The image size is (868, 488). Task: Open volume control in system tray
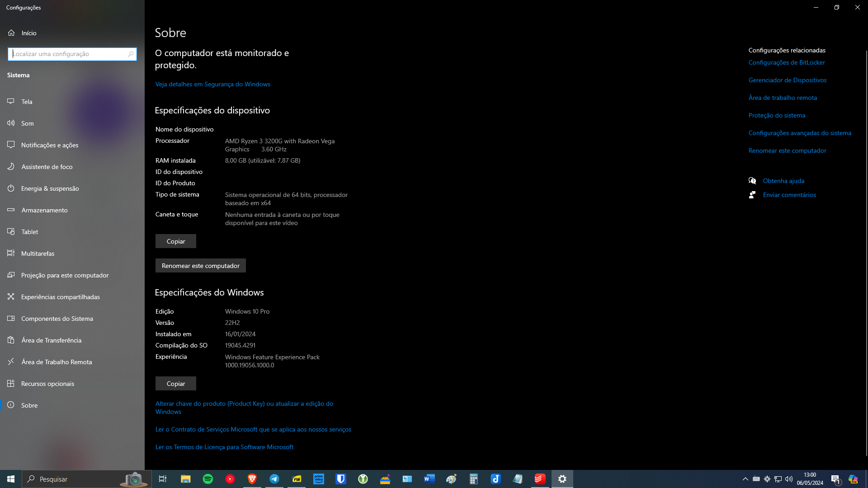(789, 479)
